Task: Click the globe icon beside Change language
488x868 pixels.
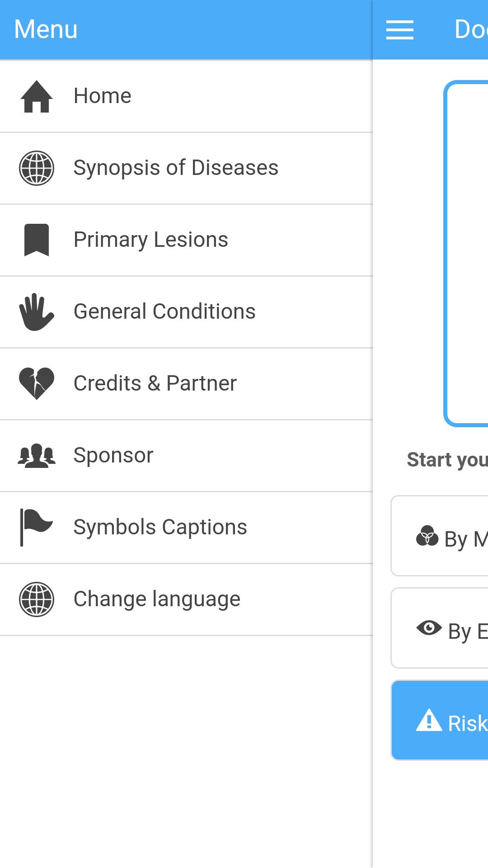Action: (x=37, y=599)
